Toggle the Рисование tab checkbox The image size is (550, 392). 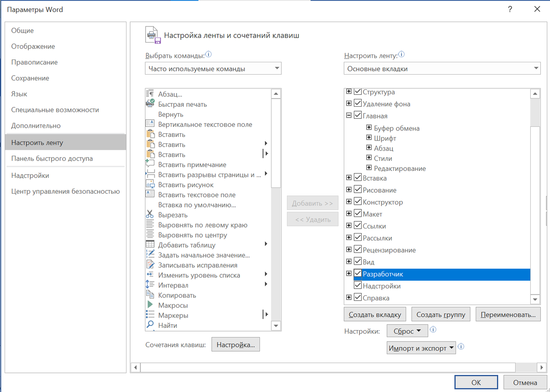[358, 190]
